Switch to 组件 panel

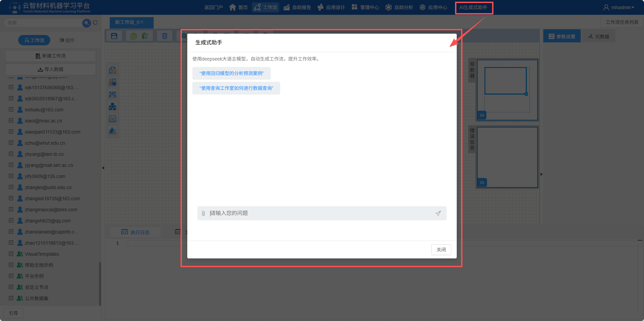pyautogui.click(x=67, y=40)
